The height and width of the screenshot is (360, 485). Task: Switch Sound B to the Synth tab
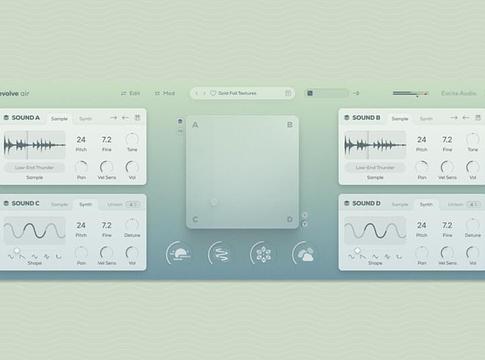click(426, 119)
